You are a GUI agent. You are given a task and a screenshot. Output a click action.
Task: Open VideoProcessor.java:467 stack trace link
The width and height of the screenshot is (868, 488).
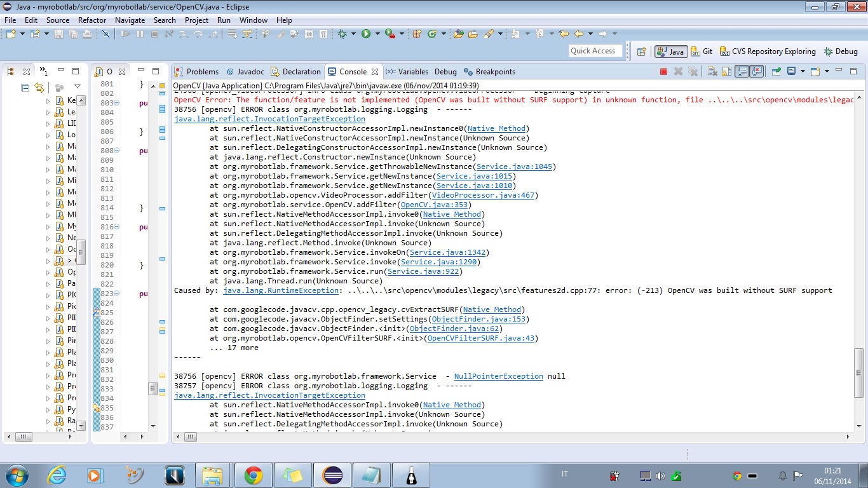point(484,195)
